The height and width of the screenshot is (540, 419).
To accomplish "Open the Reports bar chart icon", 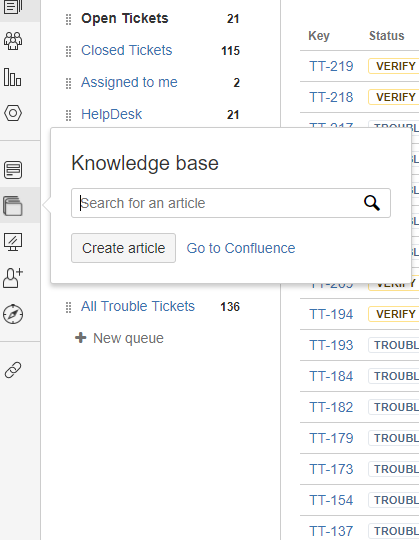I will click(13, 77).
